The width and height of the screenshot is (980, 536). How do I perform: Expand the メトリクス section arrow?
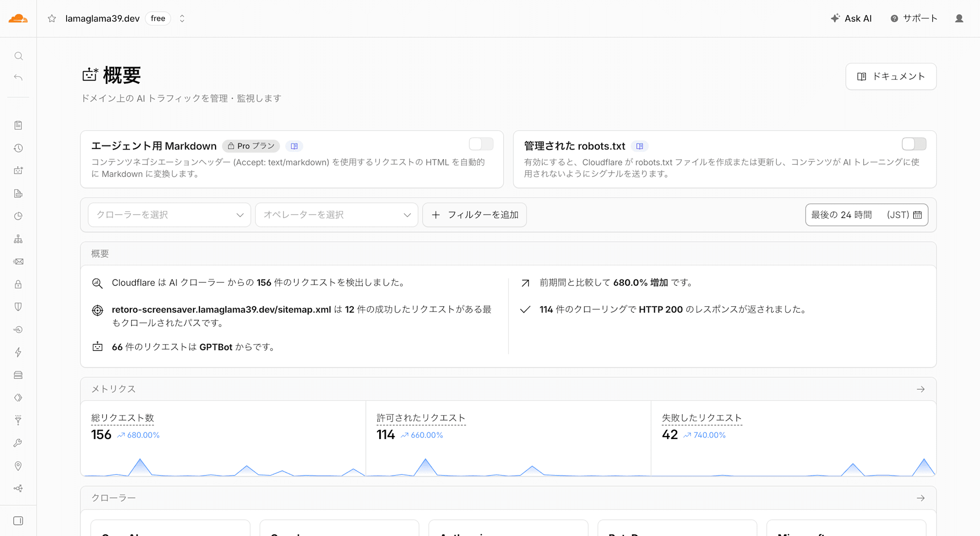coord(921,389)
